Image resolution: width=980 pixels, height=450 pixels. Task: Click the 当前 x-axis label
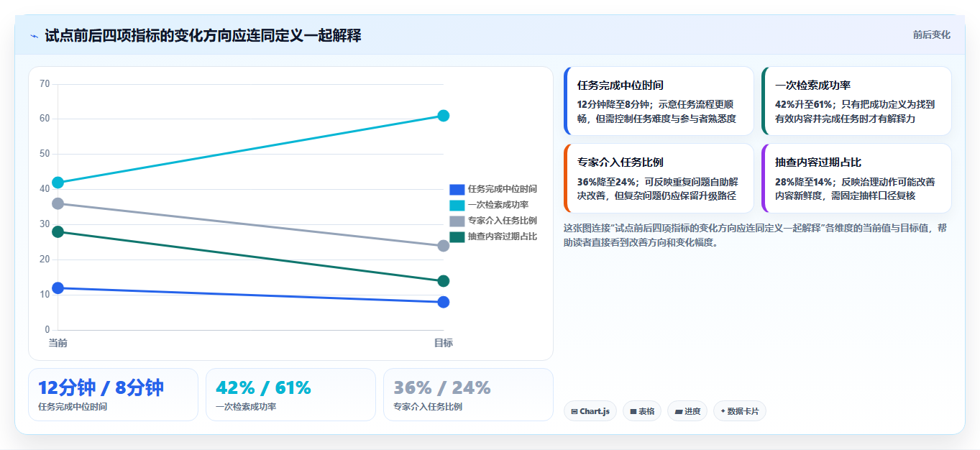(58, 343)
